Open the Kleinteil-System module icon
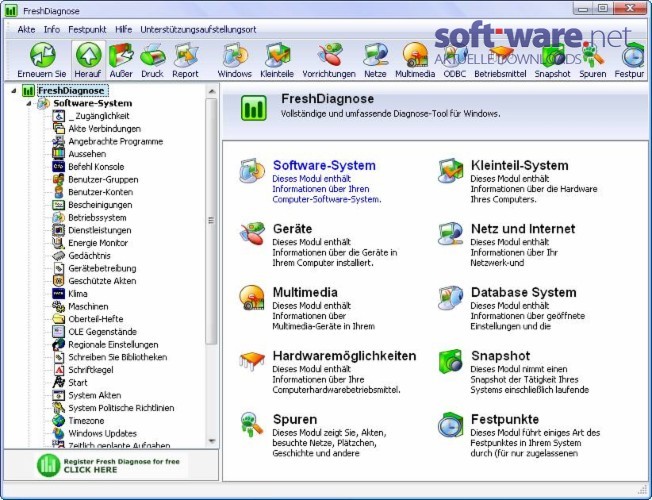 (x=450, y=171)
